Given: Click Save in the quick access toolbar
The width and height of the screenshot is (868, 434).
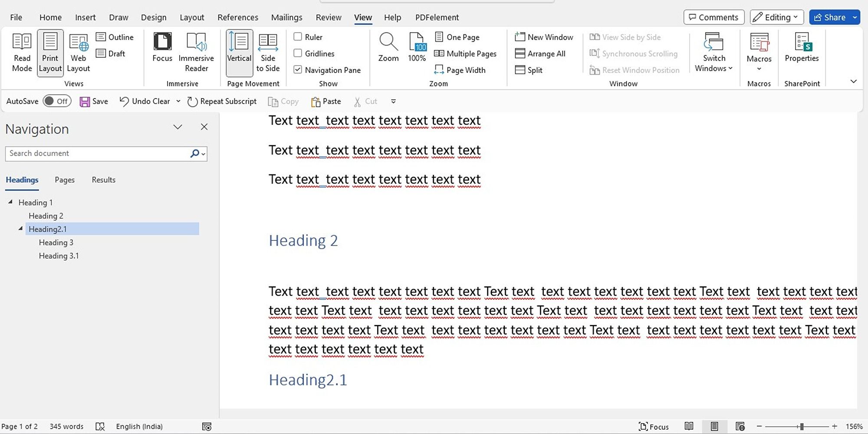Looking at the screenshot, I should pyautogui.click(x=94, y=102).
